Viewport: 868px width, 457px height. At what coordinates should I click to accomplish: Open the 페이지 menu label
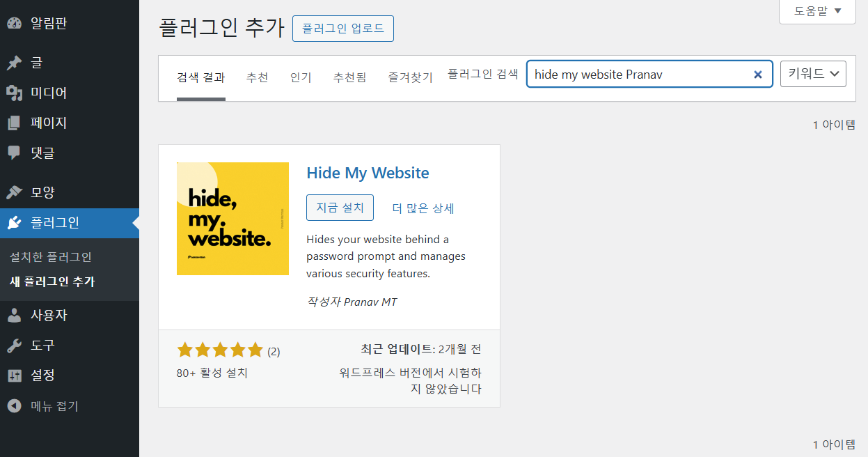pos(49,123)
